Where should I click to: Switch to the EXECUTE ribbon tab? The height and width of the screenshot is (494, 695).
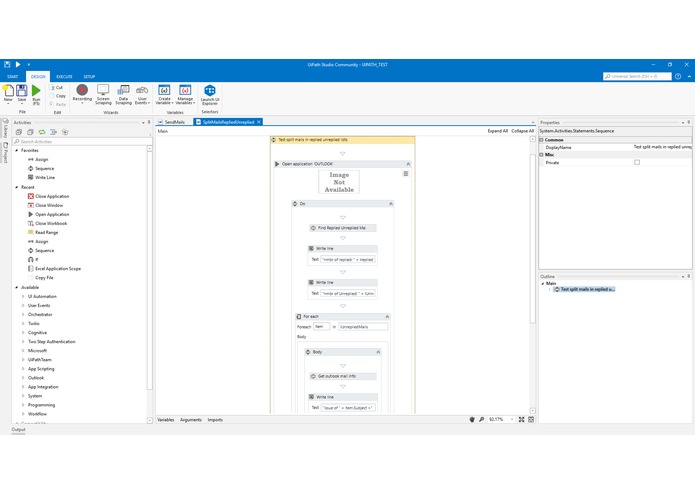64,77
